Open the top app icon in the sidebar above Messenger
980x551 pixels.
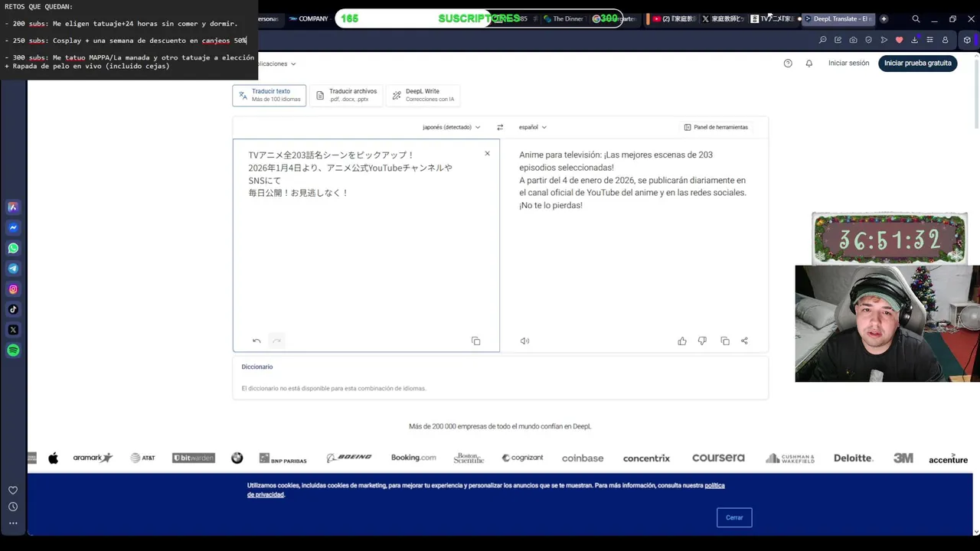[x=13, y=207]
